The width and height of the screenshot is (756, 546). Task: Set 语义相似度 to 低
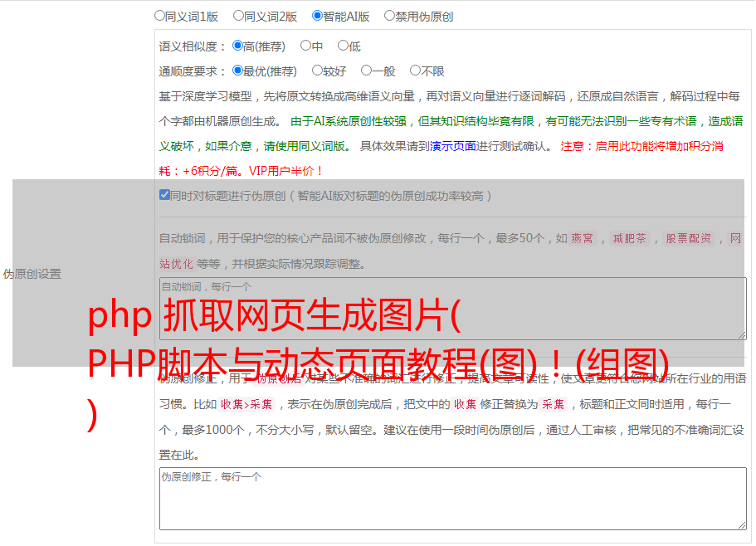[343, 46]
